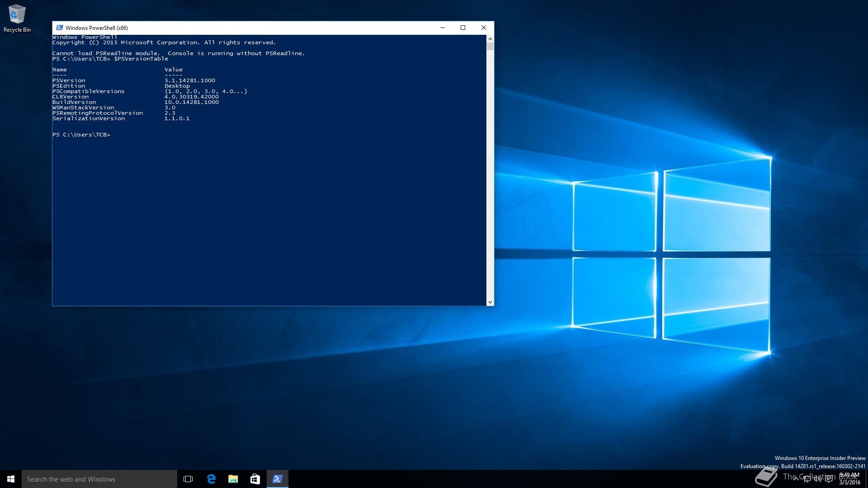This screenshot has width=868, height=488.
Task: Click the last PS C:\Users\TCB> prompt
Action: pyautogui.click(x=81, y=135)
